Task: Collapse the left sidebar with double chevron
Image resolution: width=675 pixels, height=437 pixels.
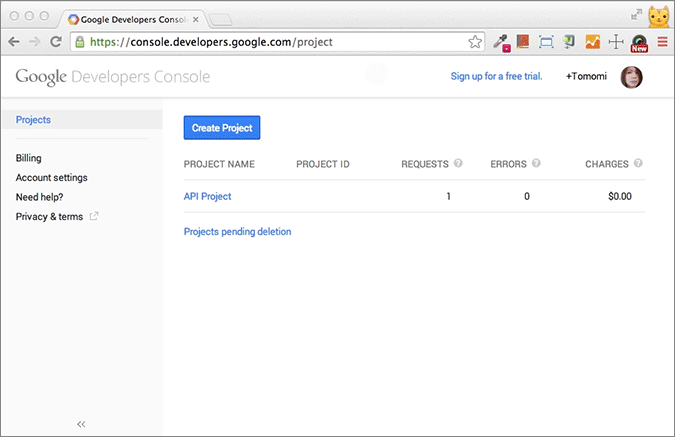Action: point(81,424)
